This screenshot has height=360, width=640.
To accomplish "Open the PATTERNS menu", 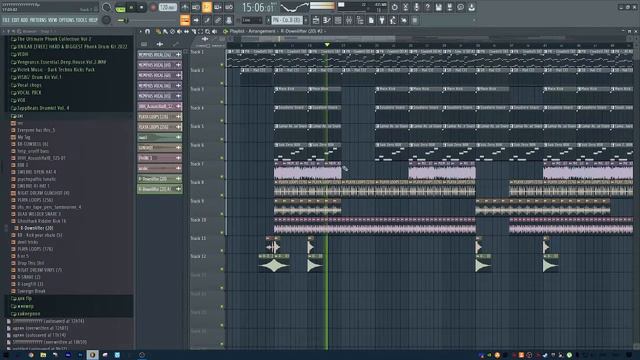I will [38, 20].
